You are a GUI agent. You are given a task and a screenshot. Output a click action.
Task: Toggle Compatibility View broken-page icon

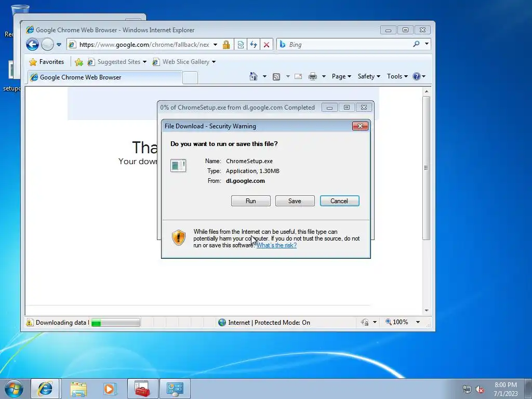[x=241, y=45]
